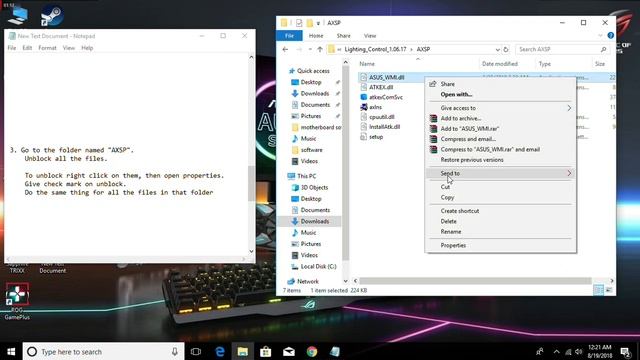Click the Back arrow in File Explorer
The width and height of the screenshot is (640, 360).
pyautogui.click(x=285, y=49)
